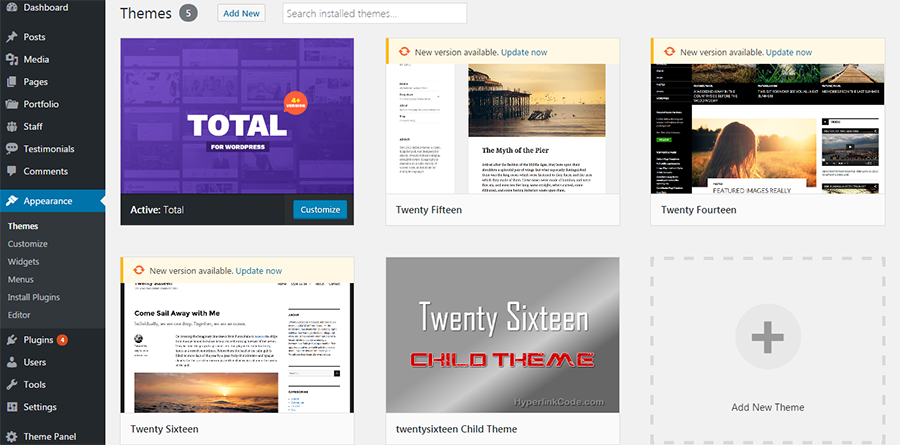Click the Add New button beside Themes
This screenshot has height=445, width=900.
tap(241, 13)
